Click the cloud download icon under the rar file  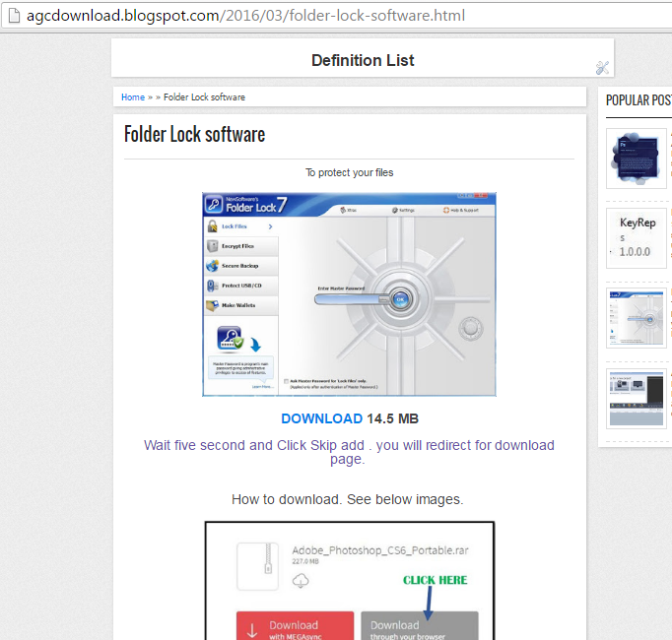(301, 581)
